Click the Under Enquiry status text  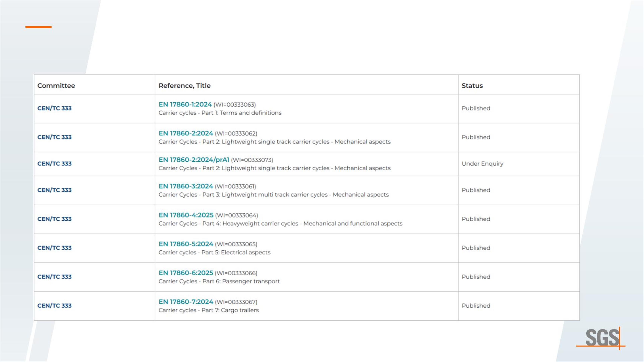pos(482,164)
